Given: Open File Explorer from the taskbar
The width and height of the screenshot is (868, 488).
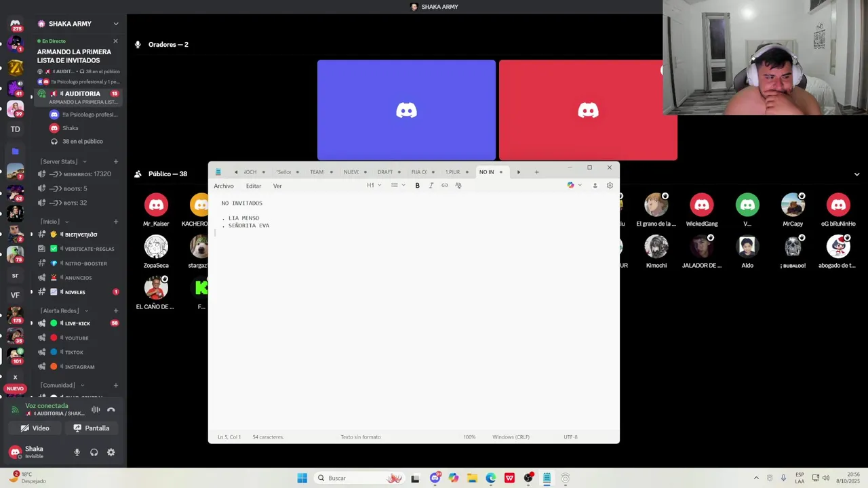Looking at the screenshot, I should pyautogui.click(x=472, y=479).
